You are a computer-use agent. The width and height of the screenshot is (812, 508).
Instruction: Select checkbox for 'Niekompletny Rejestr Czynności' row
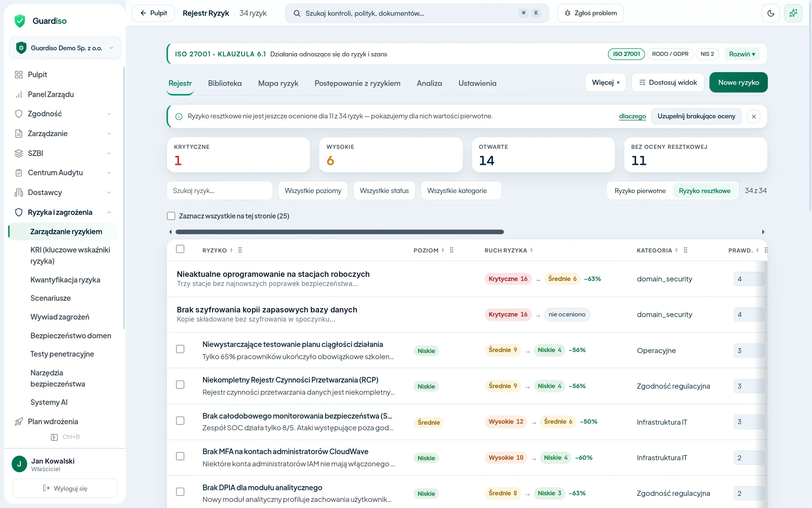[180, 385]
